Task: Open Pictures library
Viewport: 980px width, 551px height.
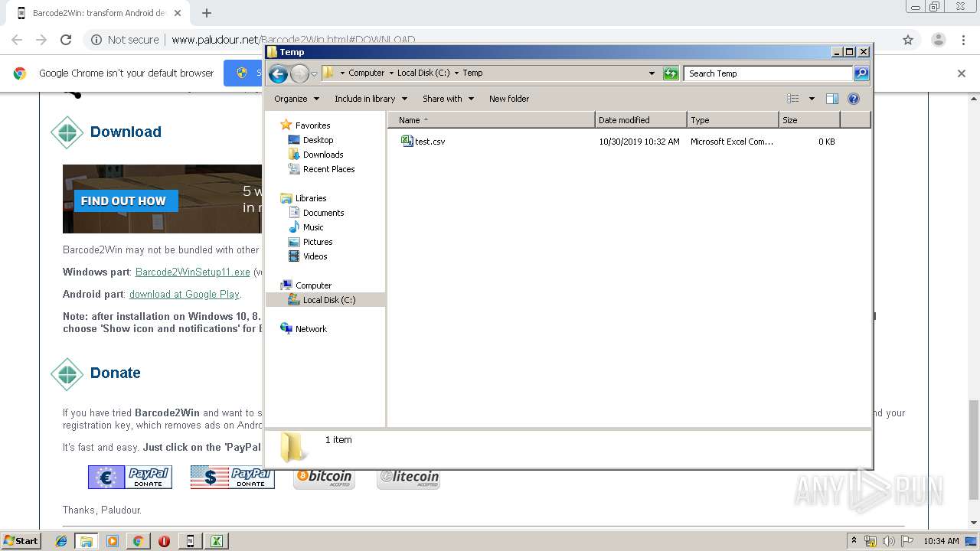Action: tap(317, 242)
